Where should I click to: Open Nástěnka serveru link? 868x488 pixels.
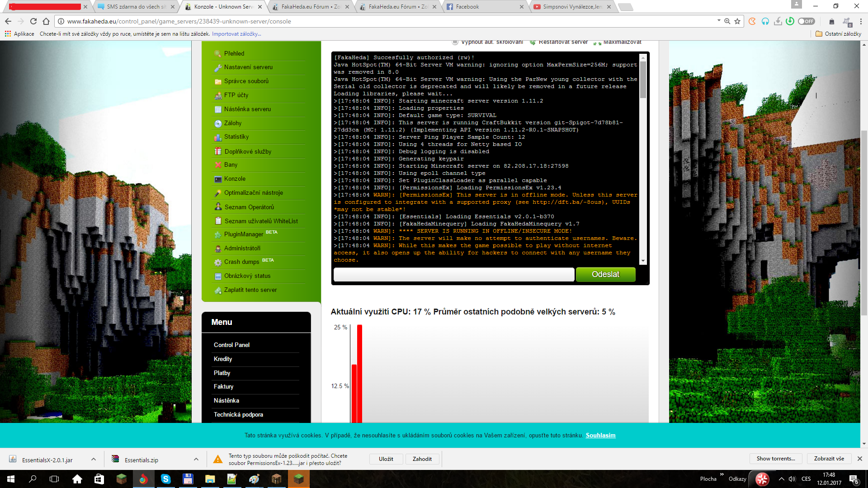tap(247, 109)
